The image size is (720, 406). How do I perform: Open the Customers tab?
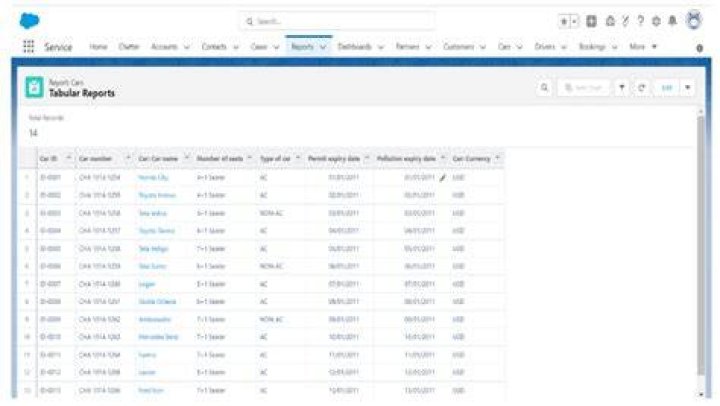(x=458, y=47)
